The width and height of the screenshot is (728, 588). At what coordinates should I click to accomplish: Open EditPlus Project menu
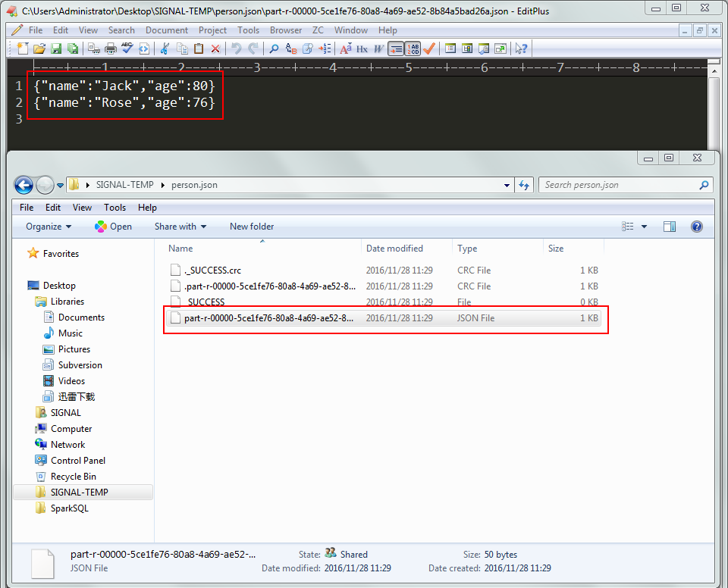[212, 30]
